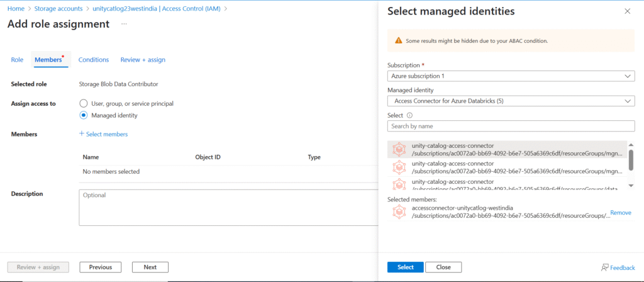Click the selected member accessconnector-unitycatlog-westindia icon
Image resolution: width=644 pixels, height=282 pixels.
pos(399,212)
